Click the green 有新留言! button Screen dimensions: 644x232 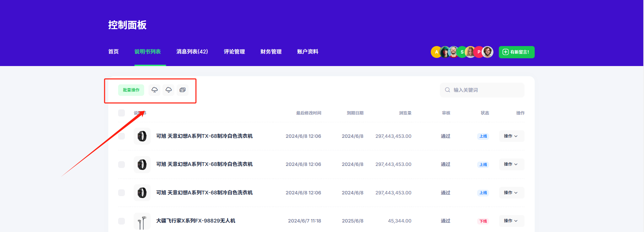516,52
